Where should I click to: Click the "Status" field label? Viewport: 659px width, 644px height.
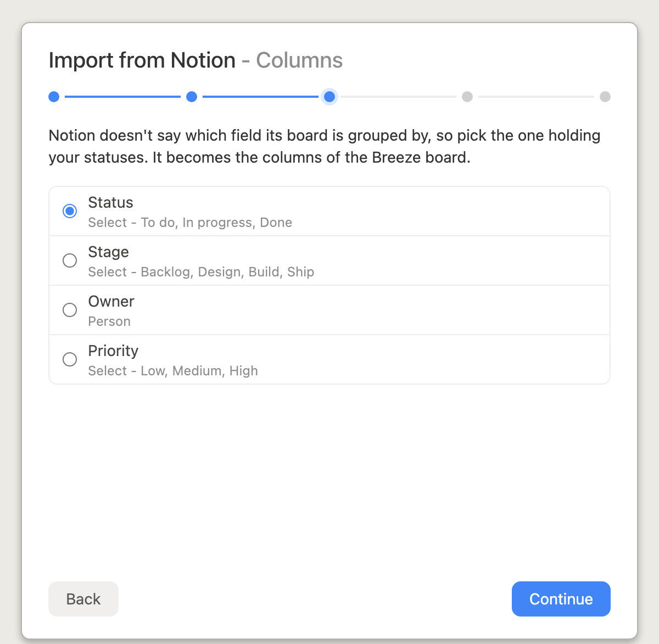110,203
